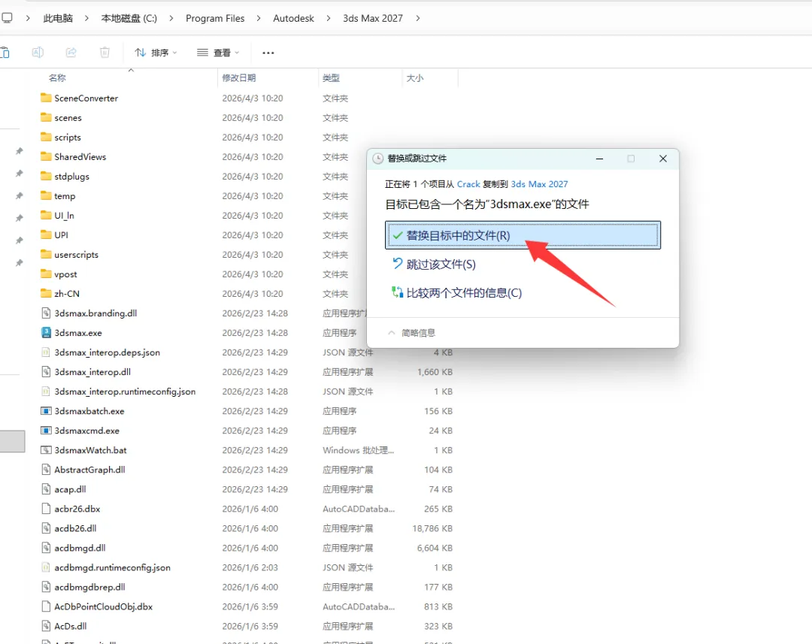Choose 替换目标中的文件(R) option

(523, 235)
